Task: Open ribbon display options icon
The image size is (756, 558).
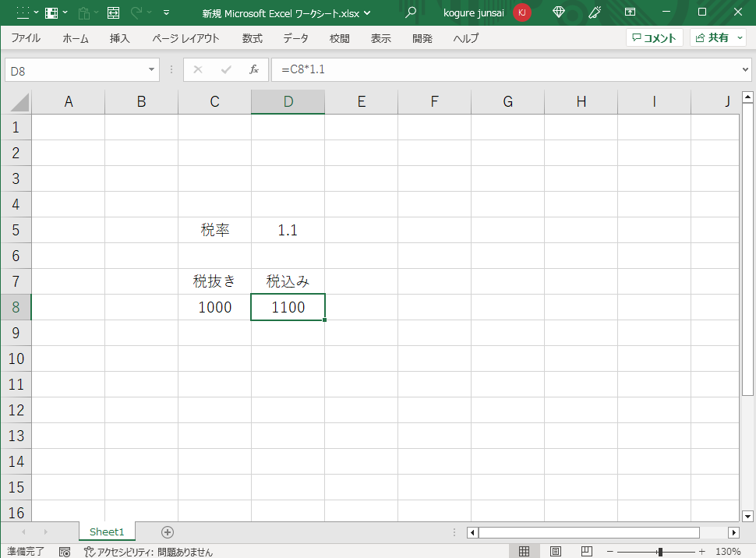Action: pos(630,12)
